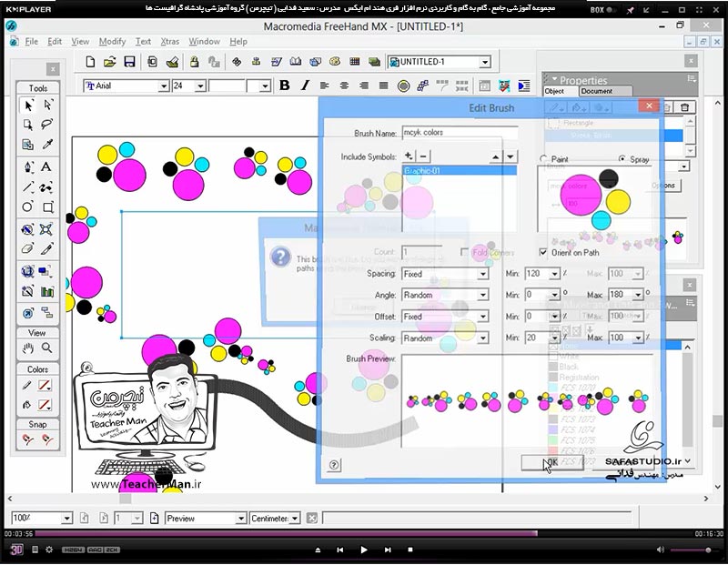728x565 pixels.
Task: Click the minus icon to remove symbol
Action: click(423, 156)
